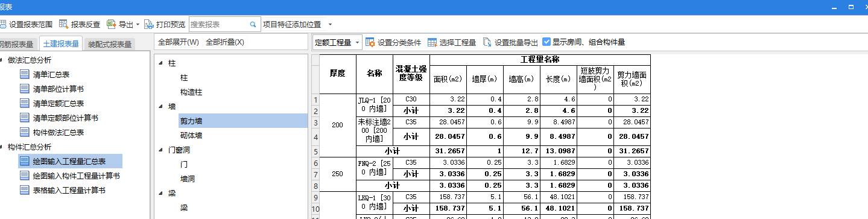Image resolution: width=868 pixels, height=219 pixels.
Task: Click the 报表反查 icon
Action: pos(63,25)
